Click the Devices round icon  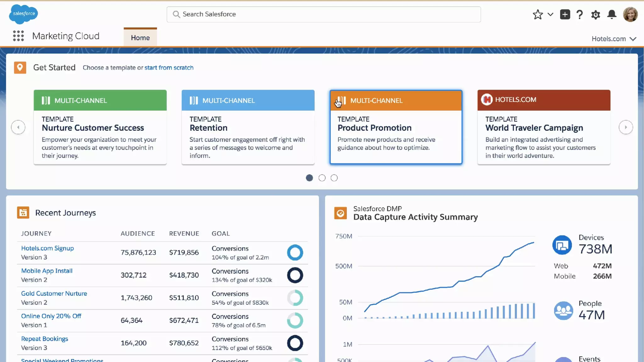pos(562,245)
